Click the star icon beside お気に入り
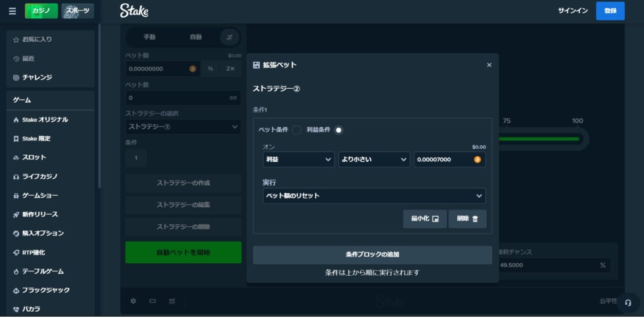Image resolution: width=644 pixels, height=318 pixels. click(x=16, y=40)
